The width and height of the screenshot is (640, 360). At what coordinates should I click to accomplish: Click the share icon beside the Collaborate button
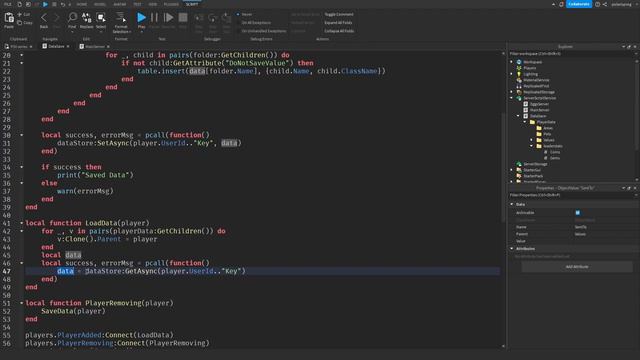point(605,4)
